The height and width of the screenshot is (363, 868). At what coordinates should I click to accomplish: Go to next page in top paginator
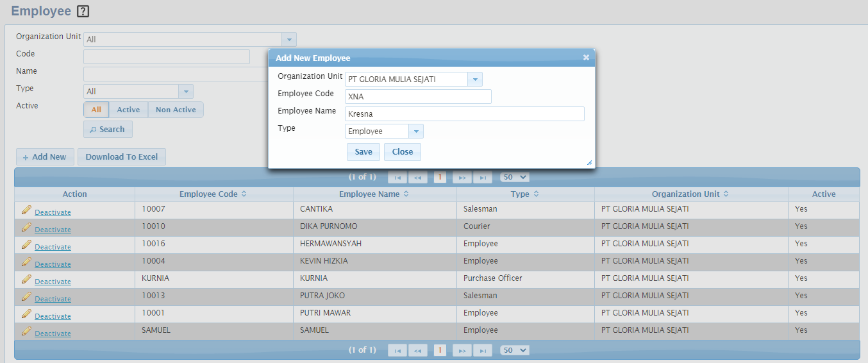[x=462, y=177]
